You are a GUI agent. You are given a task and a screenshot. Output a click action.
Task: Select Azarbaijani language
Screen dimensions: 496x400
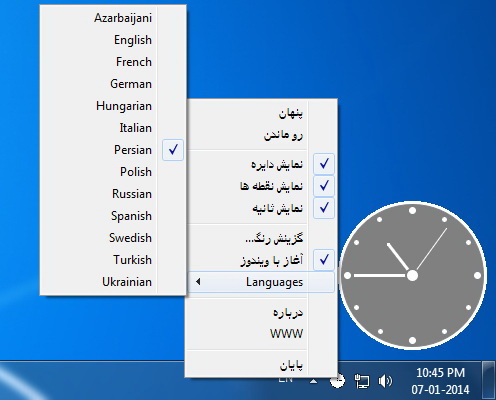113,18
